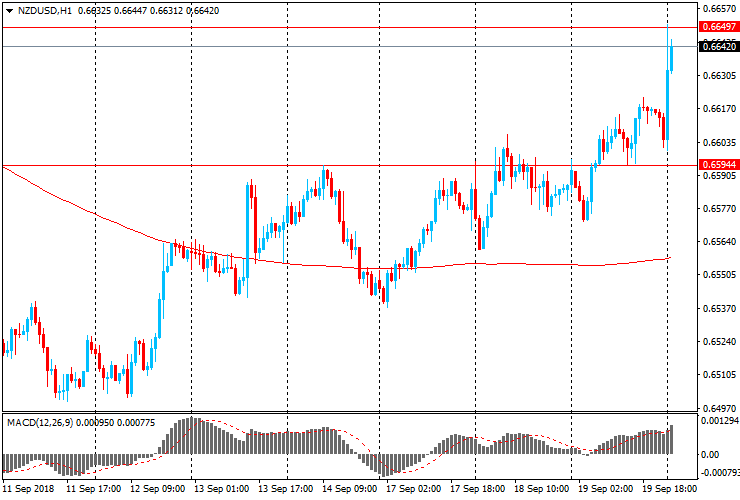Click the 11 Sep 2018 date label
Screen dimensions: 740x500
tap(28, 489)
